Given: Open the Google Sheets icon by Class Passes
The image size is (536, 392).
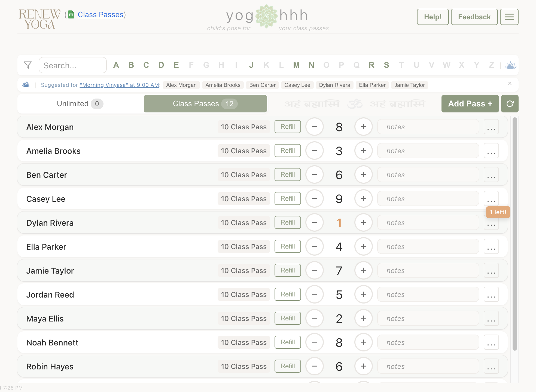Looking at the screenshot, I should pos(71,15).
